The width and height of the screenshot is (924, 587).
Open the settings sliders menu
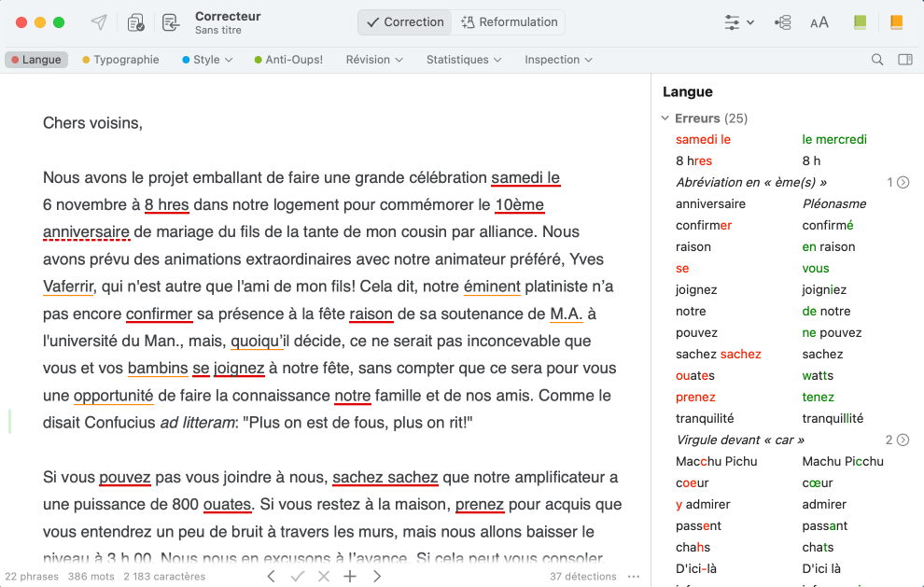click(738, 22)
